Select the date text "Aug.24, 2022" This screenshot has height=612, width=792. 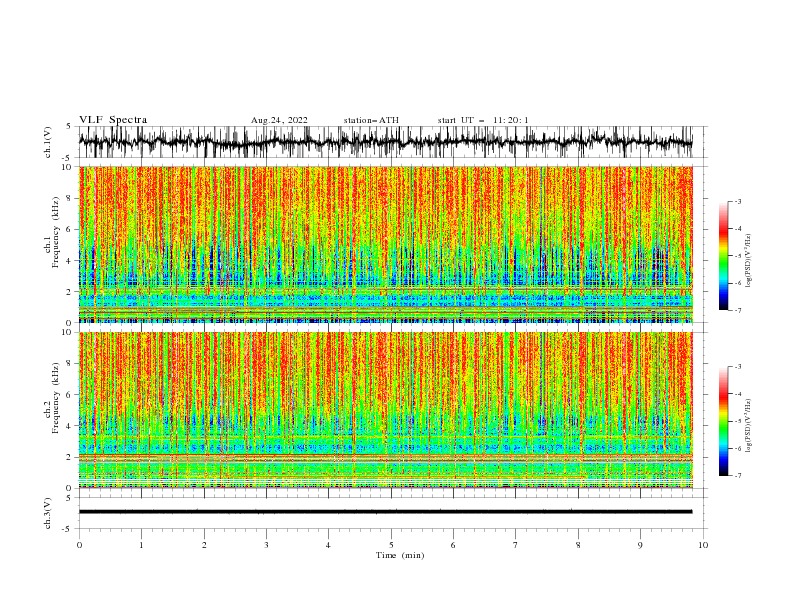[x=279, y=120]
